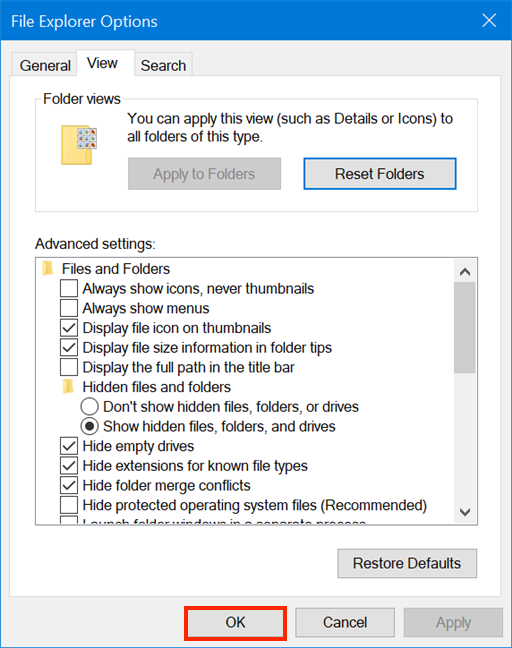This screenshot has width=512, height=648.
Task: Select Show hidden files, folders, and drives
Action: (89, 426)
